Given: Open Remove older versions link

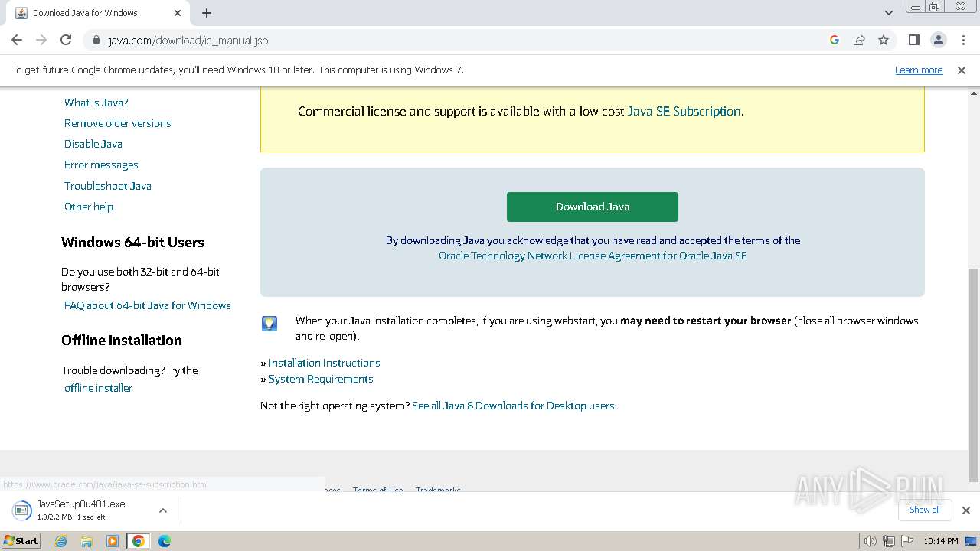Looking at the screenshot, I should [118, 123].
